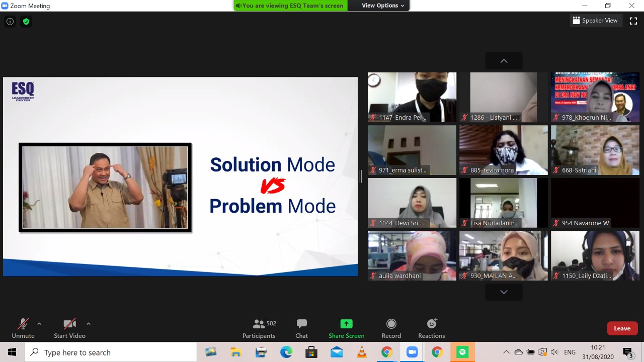Click the green encryption shield icon

[x=26, y=22]
